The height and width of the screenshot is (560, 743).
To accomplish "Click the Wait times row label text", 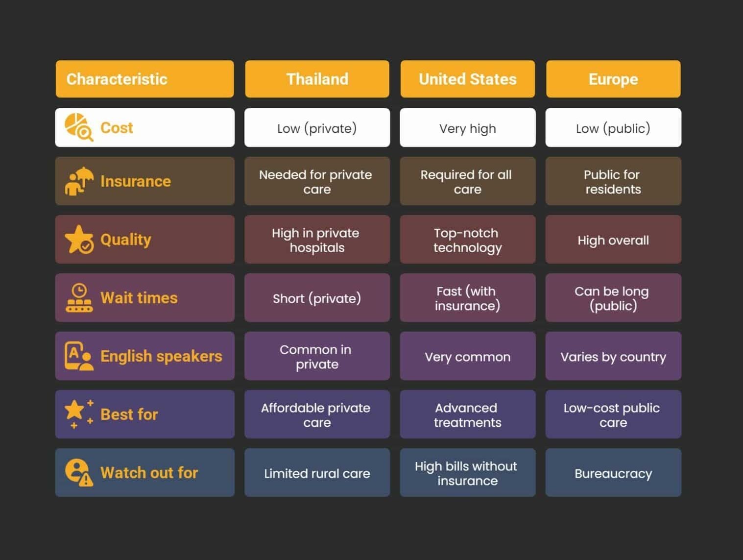I will (x=139, y=298).
